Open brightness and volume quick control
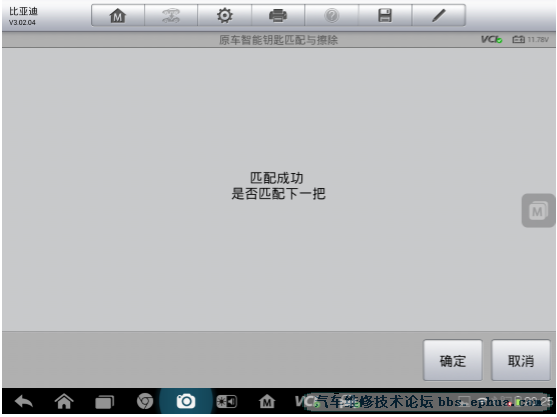 (227, 402)
